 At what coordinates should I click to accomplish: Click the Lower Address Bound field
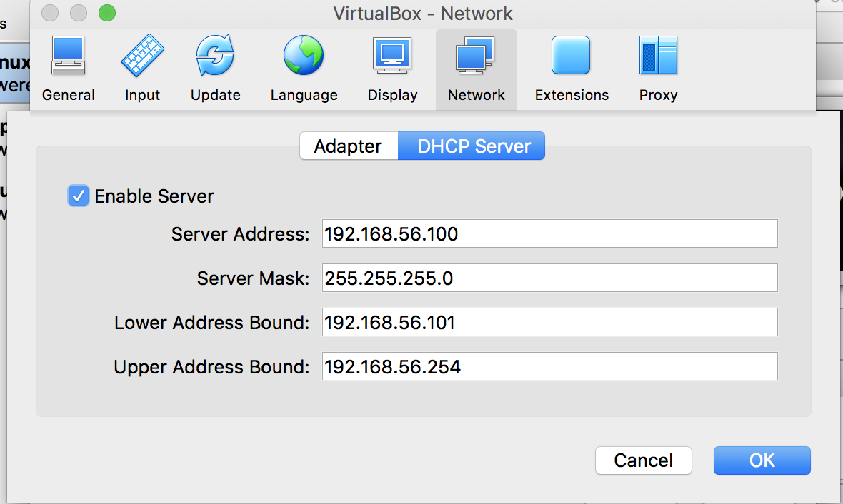pos(549,322)
